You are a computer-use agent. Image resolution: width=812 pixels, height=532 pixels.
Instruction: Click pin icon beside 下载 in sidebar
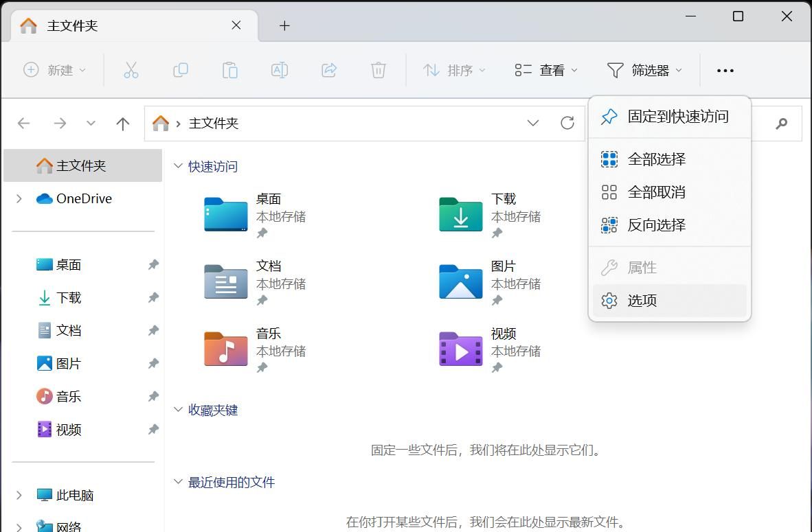point(153,297)
